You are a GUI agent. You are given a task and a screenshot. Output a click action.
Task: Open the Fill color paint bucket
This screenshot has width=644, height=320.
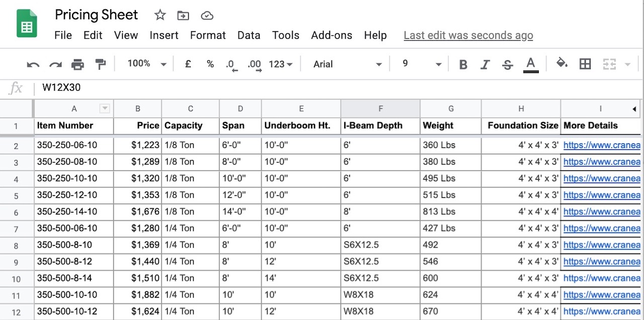pyautogui.click(x=561, y=63)
